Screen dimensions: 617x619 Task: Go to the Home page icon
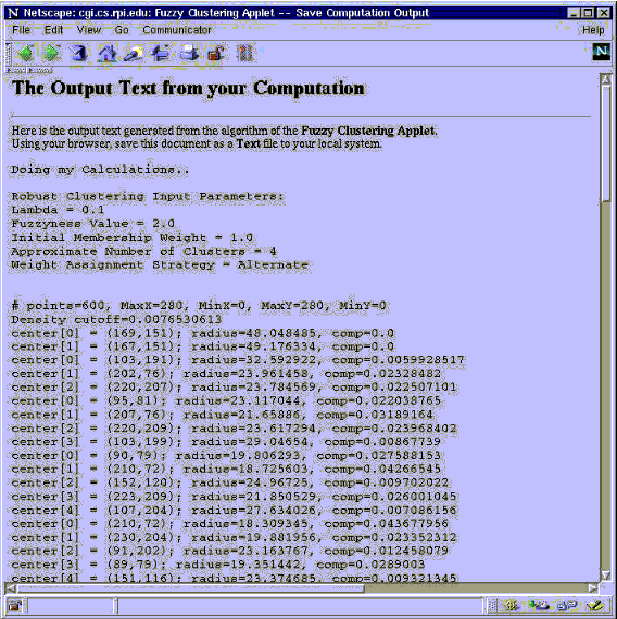tap(107, 53)
